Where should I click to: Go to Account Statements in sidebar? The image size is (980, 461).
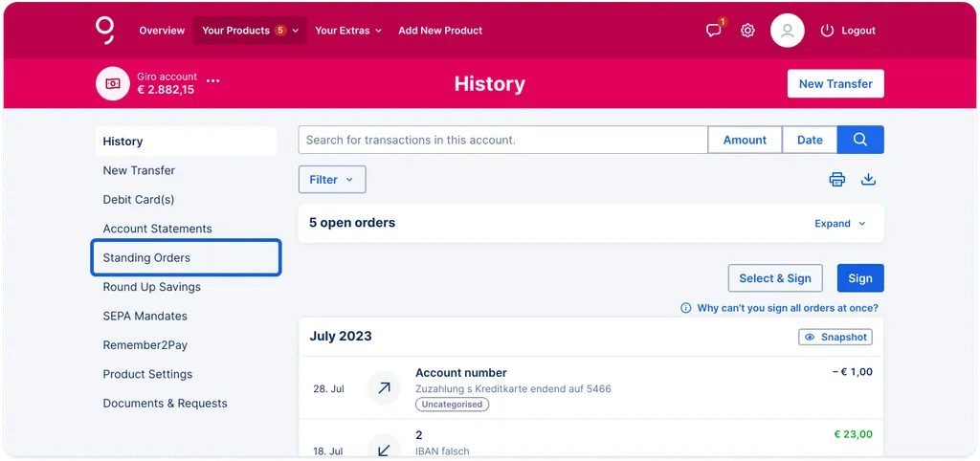click(158, 229)
